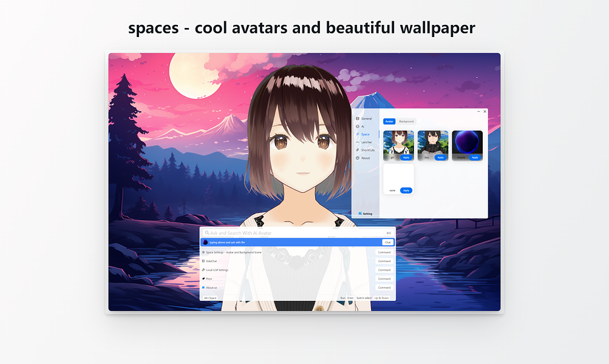Apply the boy avatar
The height and width of the screenshot is (364, 609).
click(x=440, y=158)
